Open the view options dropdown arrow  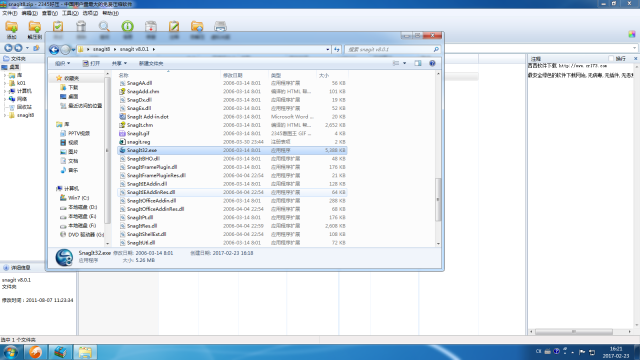(404, 63)
